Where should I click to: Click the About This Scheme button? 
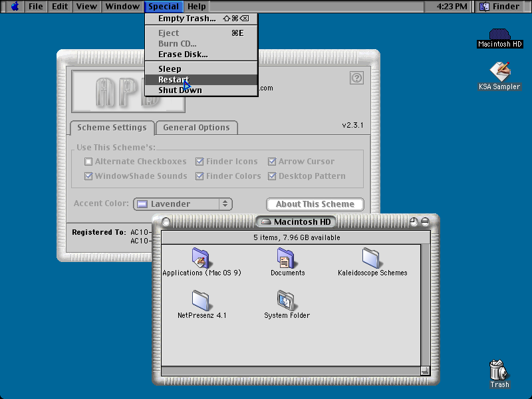tap(315, 204)
